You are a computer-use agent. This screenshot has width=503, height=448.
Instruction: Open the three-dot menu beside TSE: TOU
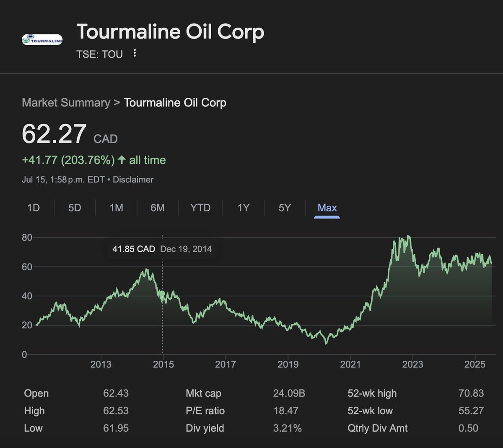pyautogui.click(x=135, y=53)
